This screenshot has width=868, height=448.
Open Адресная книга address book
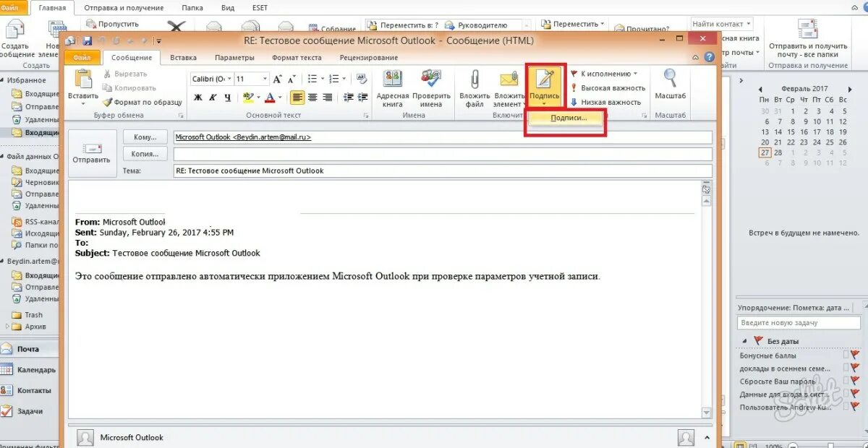point(393,88)
